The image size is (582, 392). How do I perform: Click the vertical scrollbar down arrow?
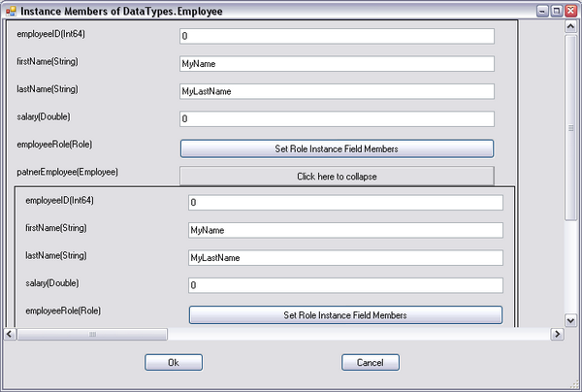pos(570,320)
